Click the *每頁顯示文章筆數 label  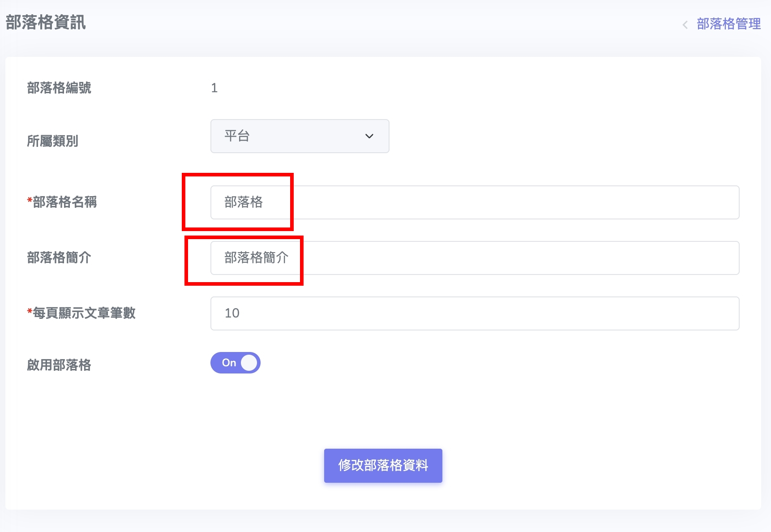point(81,313)
